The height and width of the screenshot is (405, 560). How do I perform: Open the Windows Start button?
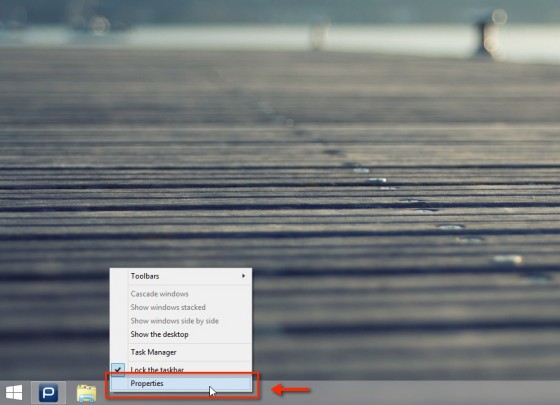point(14,392)
